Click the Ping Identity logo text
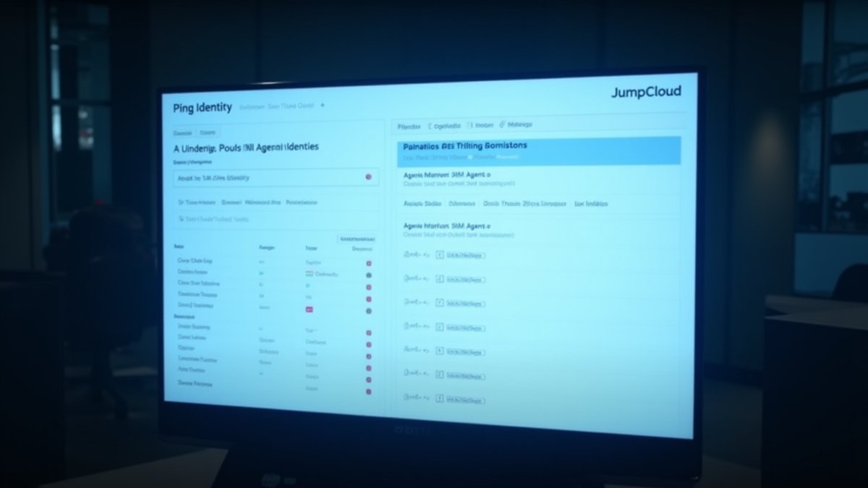868x488 pixels. coord(203,108)
